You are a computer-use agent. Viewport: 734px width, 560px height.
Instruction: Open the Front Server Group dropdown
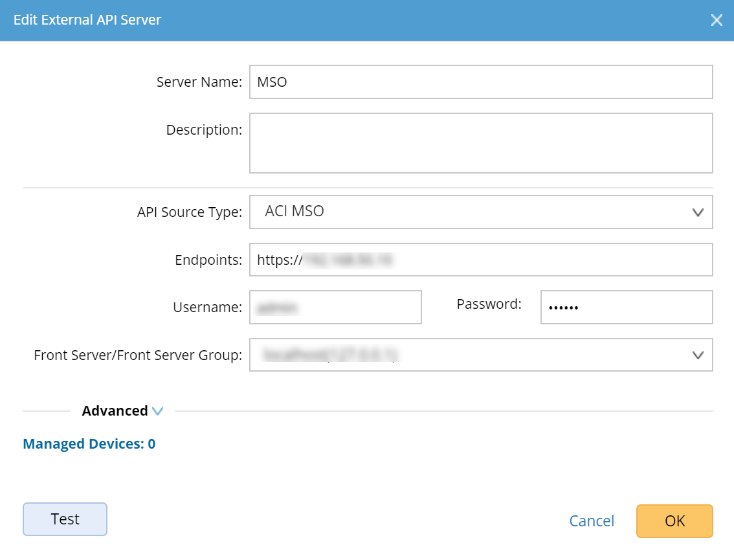[480, 355]
